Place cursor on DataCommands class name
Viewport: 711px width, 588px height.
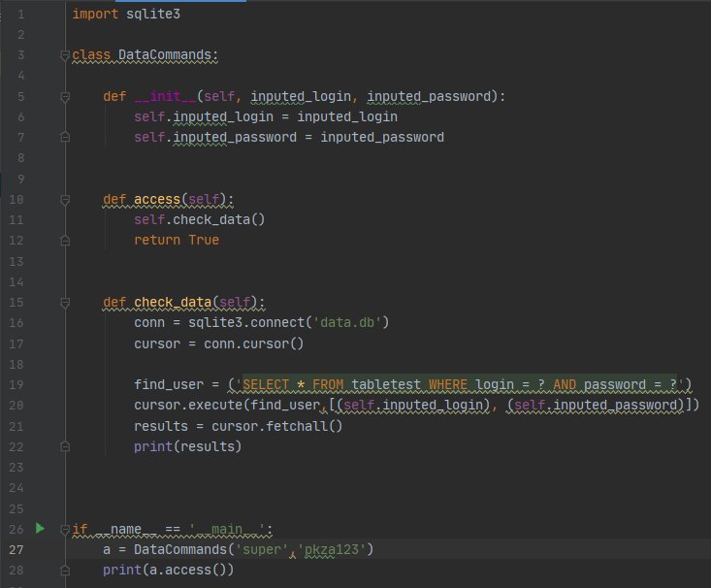(165, 55)
